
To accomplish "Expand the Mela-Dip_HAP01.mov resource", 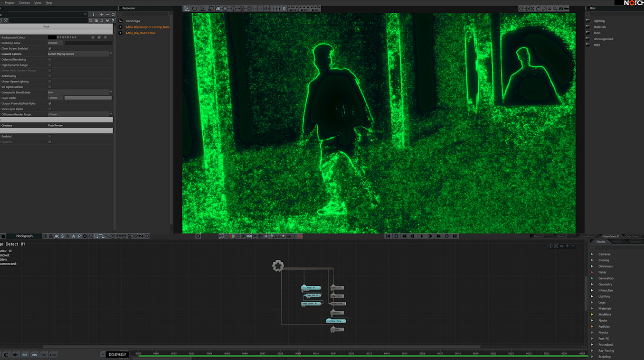I will [x=120, y=33].
